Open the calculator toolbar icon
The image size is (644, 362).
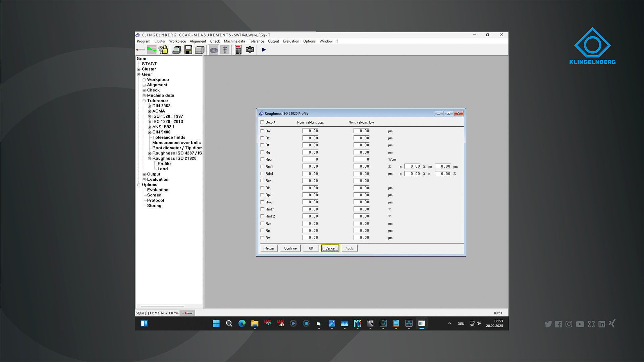(238, 50)
